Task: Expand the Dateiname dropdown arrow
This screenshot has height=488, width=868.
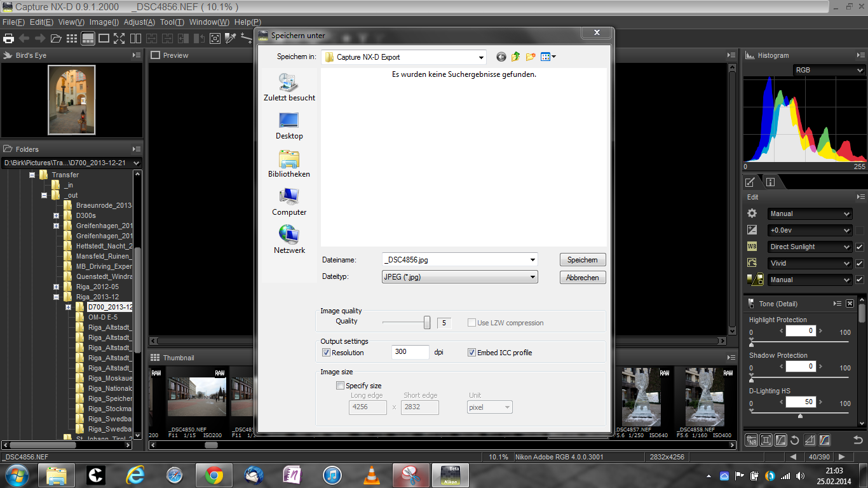Action: click(532, 260)
